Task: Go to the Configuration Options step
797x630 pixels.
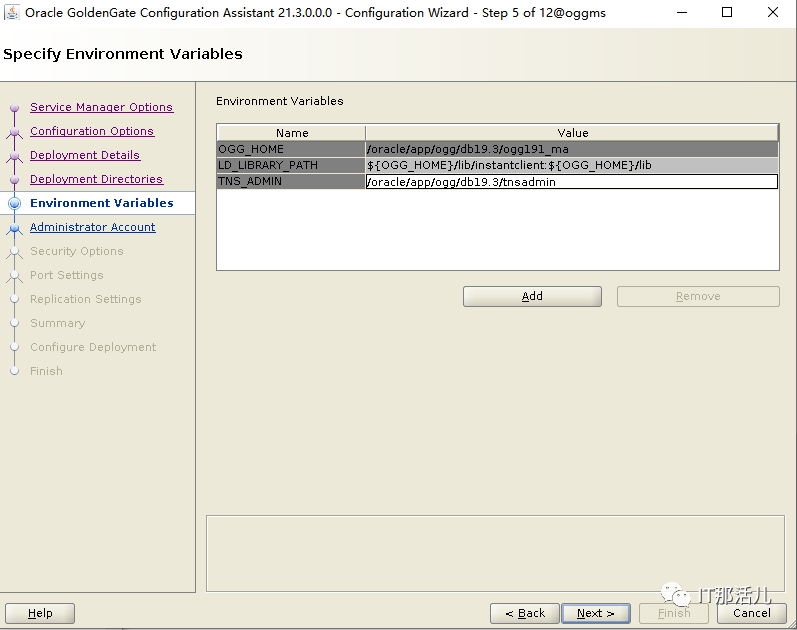Action: tap(92, 131)
